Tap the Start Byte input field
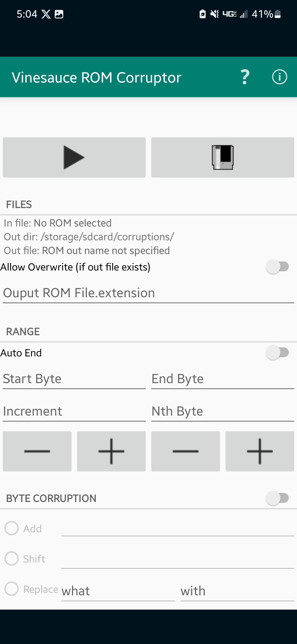This screenshot has width=297, height=644. tap(74, 379)
